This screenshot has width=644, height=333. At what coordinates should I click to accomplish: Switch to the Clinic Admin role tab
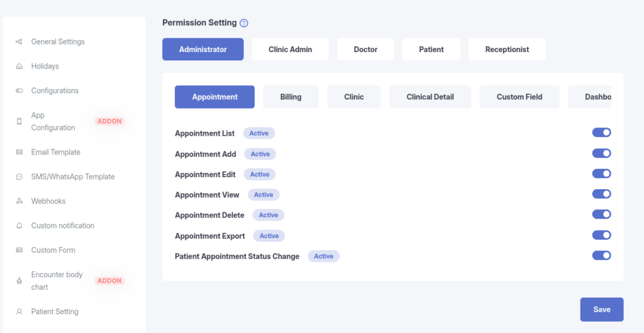[x=290, y=50]
